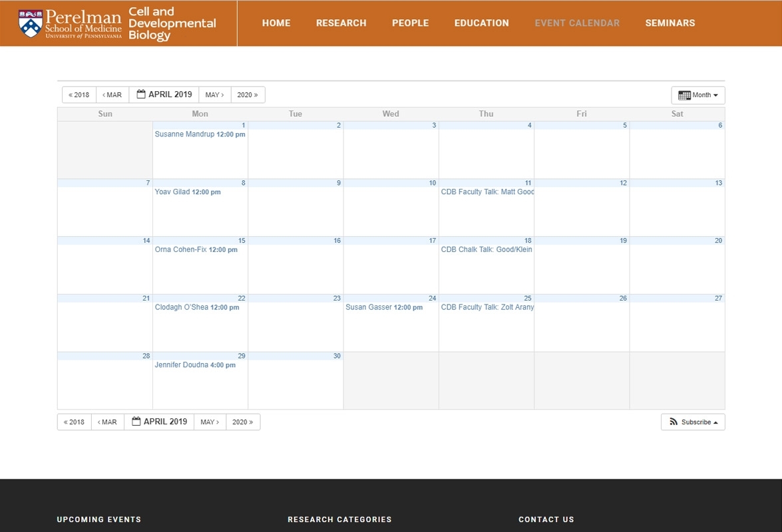The image size is (782, 532).
Task: Open the Jennifer Doudna 4:00 pm event
Action: 195,365
